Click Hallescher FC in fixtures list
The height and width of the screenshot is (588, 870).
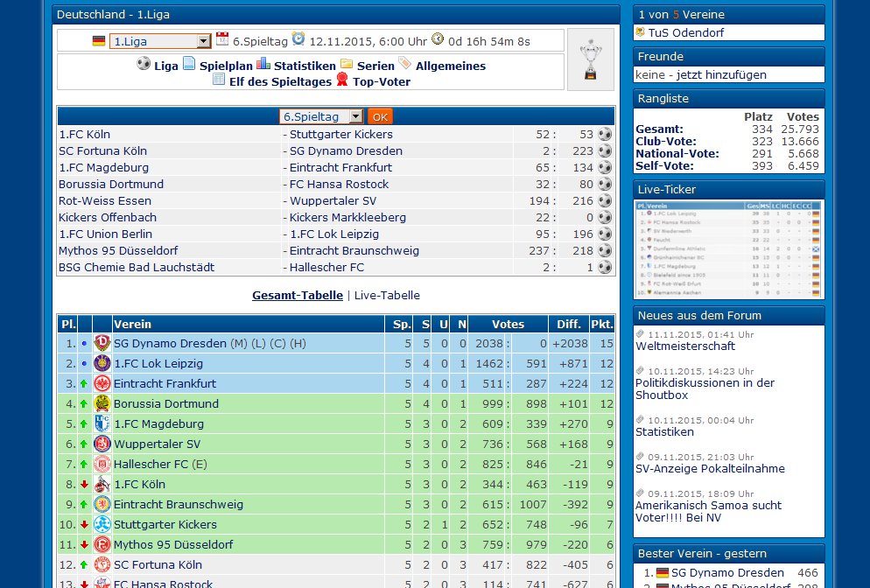pyautogui.click(x=326, y=268)
